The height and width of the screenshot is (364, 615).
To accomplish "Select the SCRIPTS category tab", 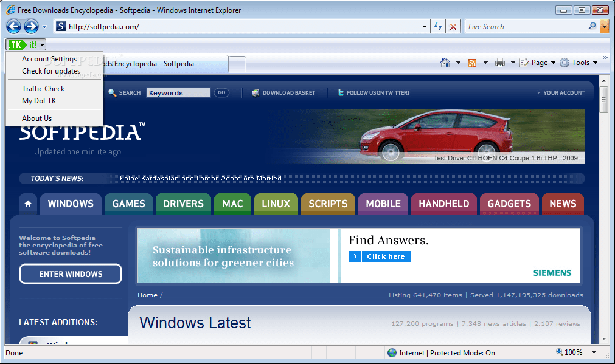I will (x=328, y=204).
